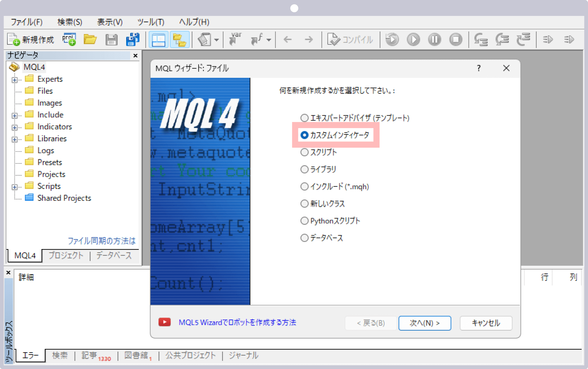Screen dimensions: 588x369
Task: Open file with the yellow folder icon
Action: pos(90,39)
